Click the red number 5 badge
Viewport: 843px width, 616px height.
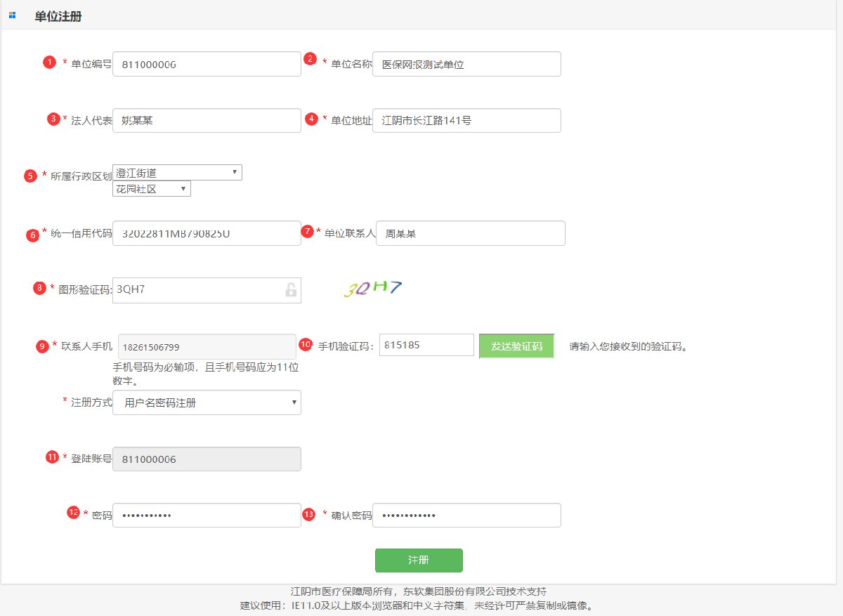point(30,176)
